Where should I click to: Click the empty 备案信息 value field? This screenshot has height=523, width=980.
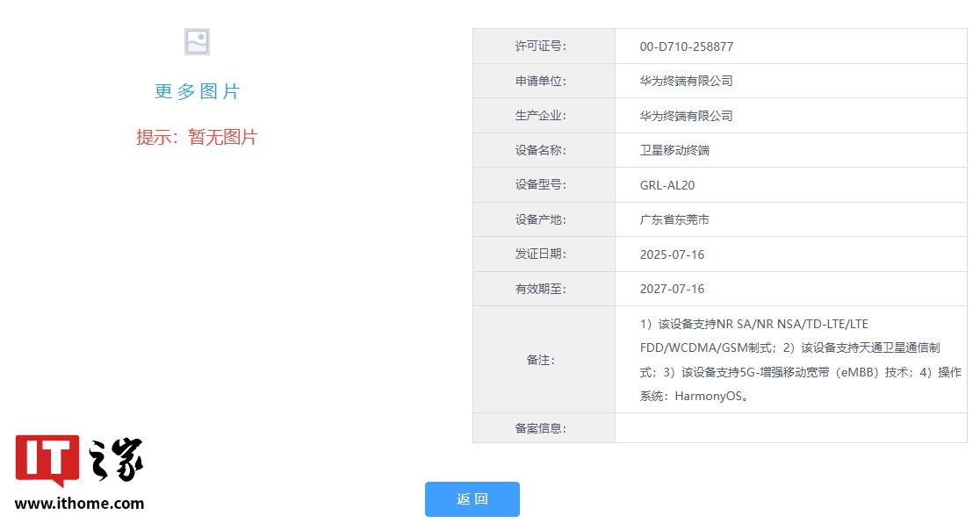(x=790, y=428)
